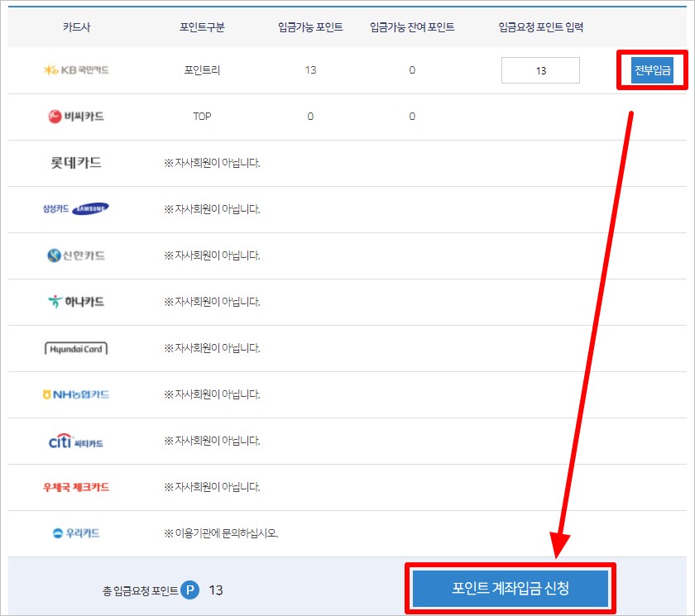The width and height of the screenshot is (695, 616).
Task: Click the Samsung 삼성카드 logo
Action: tap(74, 209)
